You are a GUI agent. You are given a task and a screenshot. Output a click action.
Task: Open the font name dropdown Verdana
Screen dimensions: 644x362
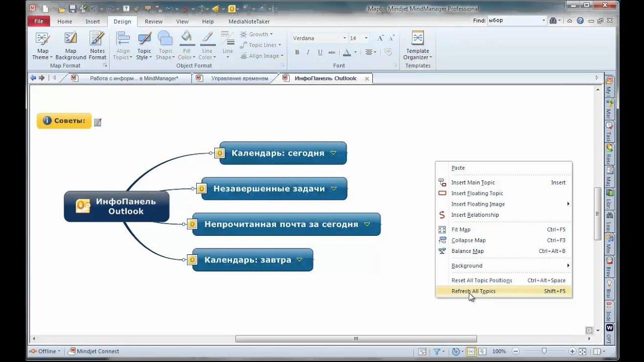[345, 38]
